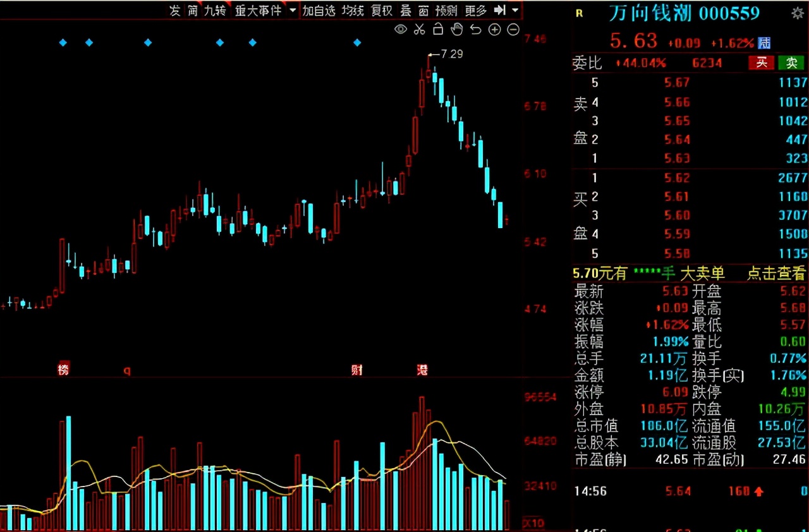The height and width of the screenshot is (532, 809).
Task: Click the first blue diamond event marker
Action: tap(63, 42)
